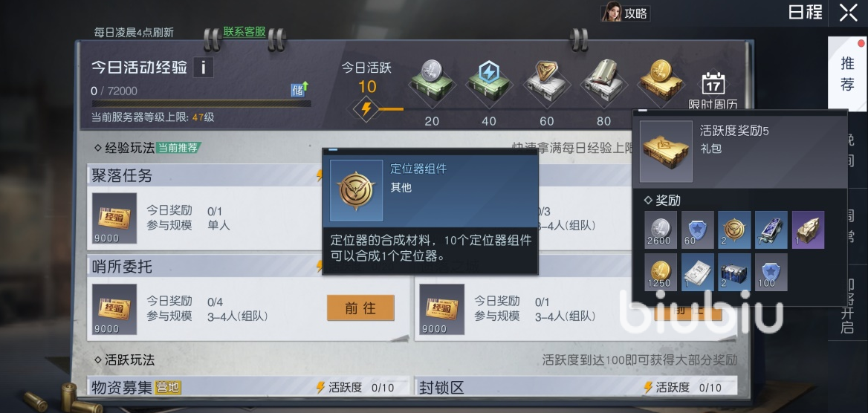
Task: Claim the activity 40 lightning crate
Action: point(489,83)
